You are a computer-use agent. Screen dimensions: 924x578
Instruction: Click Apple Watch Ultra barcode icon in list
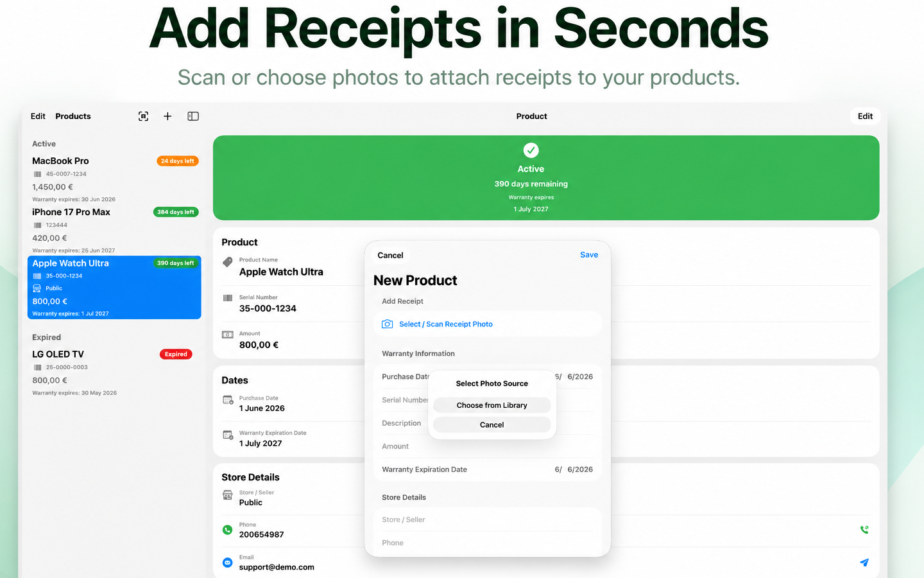37,276
